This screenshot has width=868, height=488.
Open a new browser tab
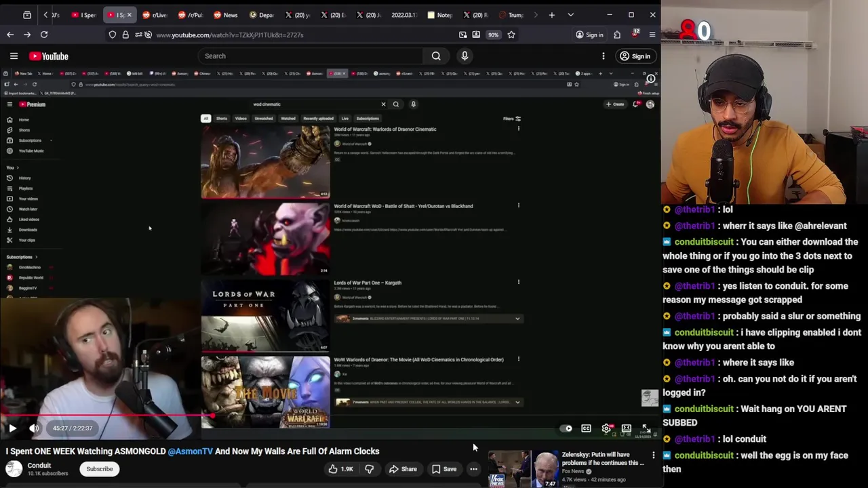[x=552, y=15]
